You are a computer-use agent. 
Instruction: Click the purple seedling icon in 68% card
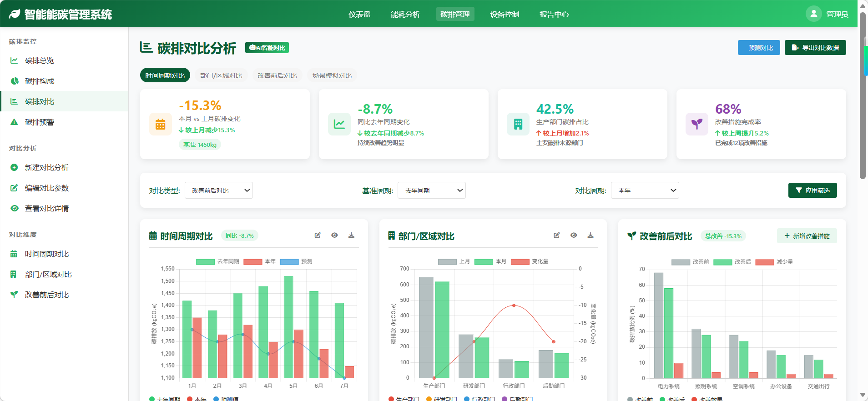click(696, 124)
